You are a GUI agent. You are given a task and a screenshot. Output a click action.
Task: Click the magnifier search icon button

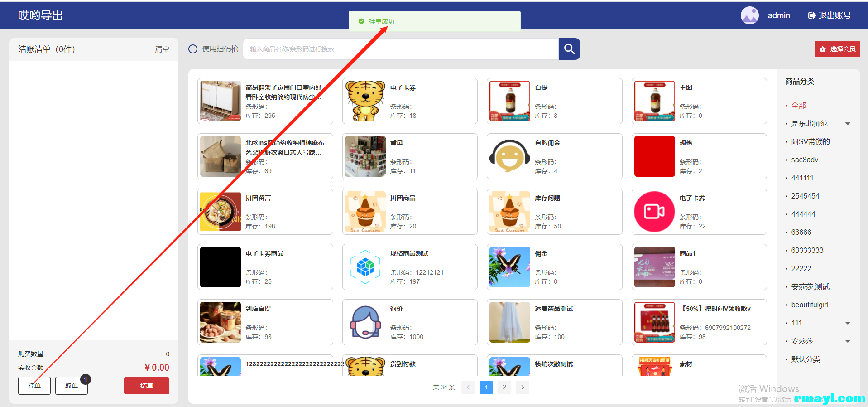coord(569,49)
